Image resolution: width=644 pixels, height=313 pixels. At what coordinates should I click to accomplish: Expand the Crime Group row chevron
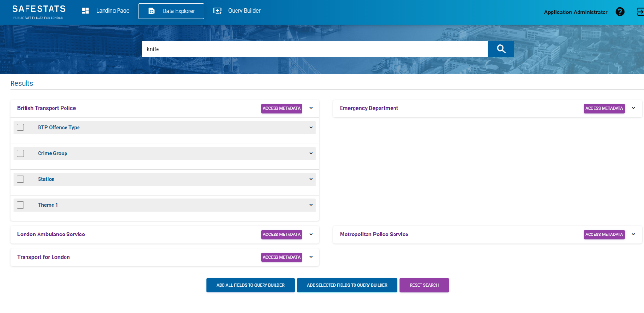click(x=311, y=153)
